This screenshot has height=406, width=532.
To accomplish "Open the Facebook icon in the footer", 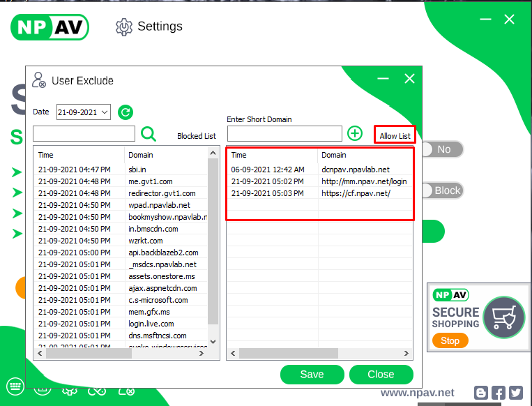I will [x=499, y=393].
